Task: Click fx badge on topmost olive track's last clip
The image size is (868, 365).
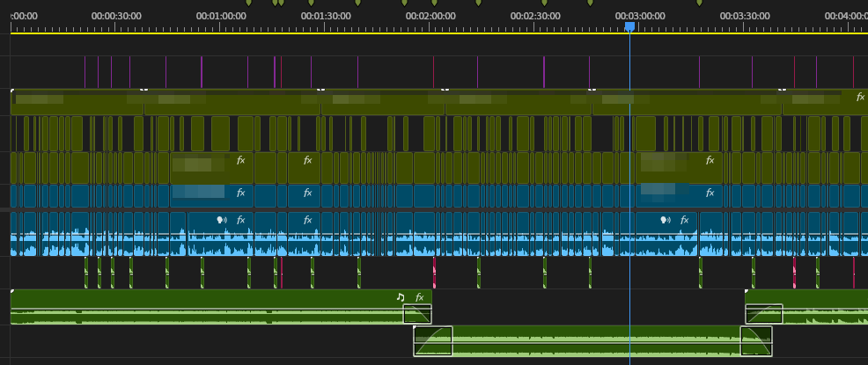Action: tap(860, 98)
